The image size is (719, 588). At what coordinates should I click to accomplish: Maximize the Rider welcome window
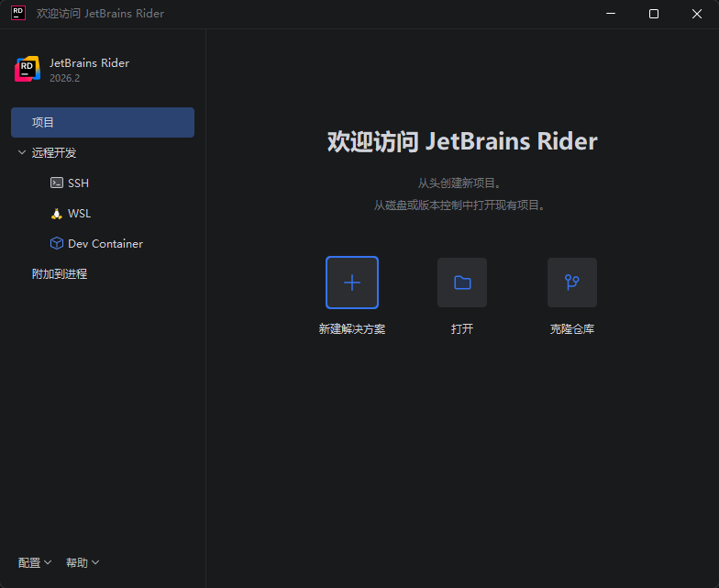654,14
